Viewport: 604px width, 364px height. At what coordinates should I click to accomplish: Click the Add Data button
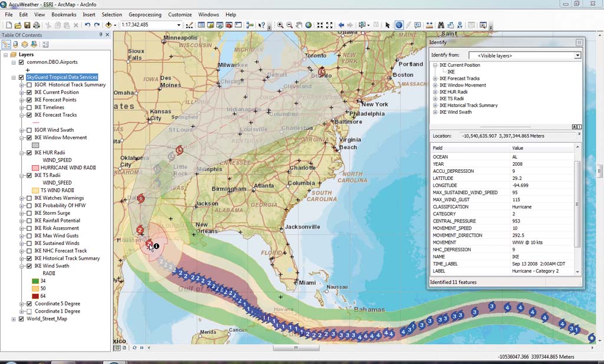point(109,25)
